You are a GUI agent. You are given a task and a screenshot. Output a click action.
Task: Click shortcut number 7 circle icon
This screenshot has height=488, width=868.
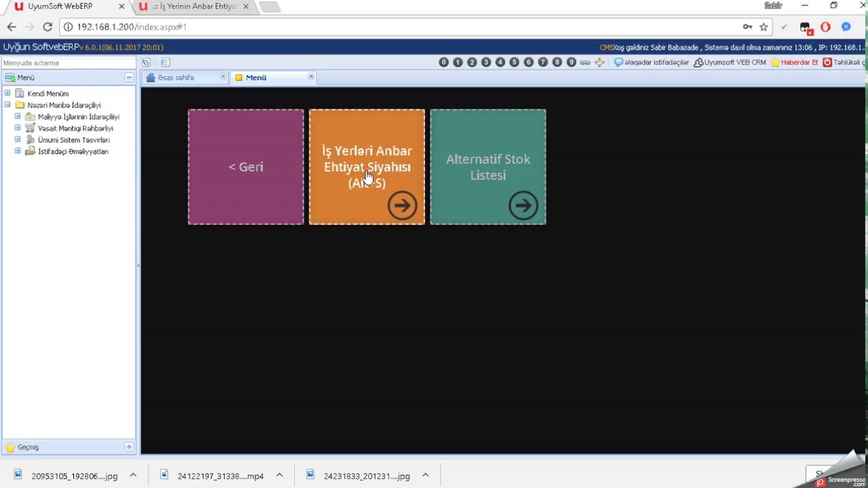542,62
